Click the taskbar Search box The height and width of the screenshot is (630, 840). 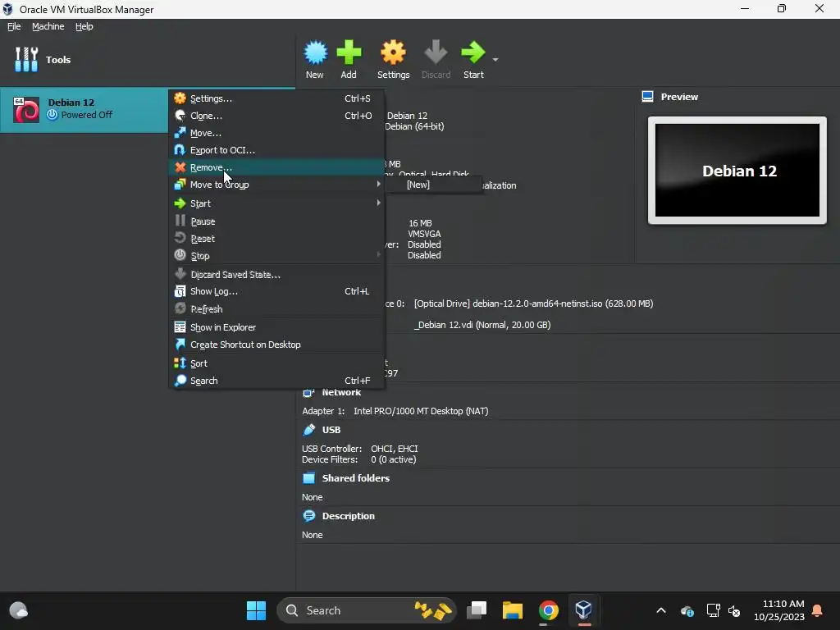click(367, 610)
